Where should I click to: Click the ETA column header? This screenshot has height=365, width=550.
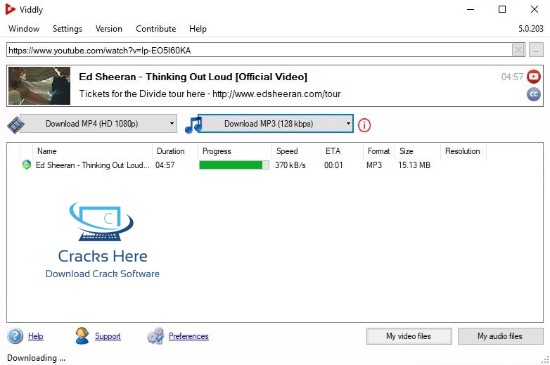click(333, 151)
